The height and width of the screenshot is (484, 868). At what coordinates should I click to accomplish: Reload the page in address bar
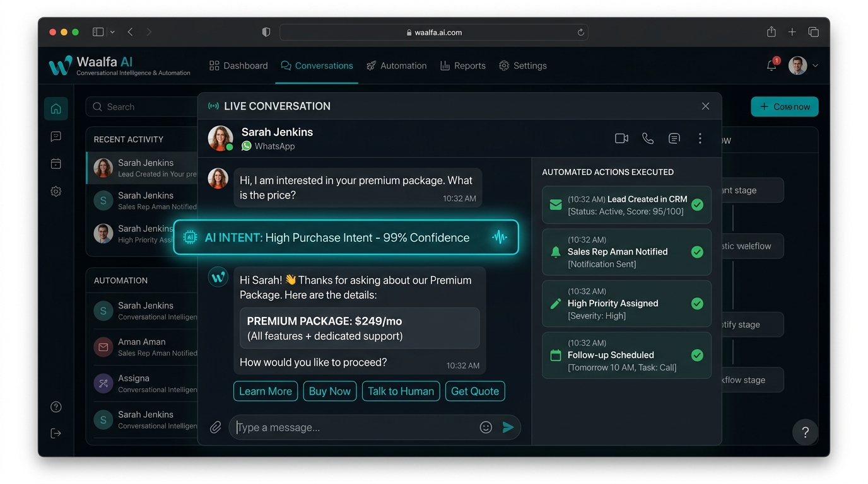coord(580,32)
